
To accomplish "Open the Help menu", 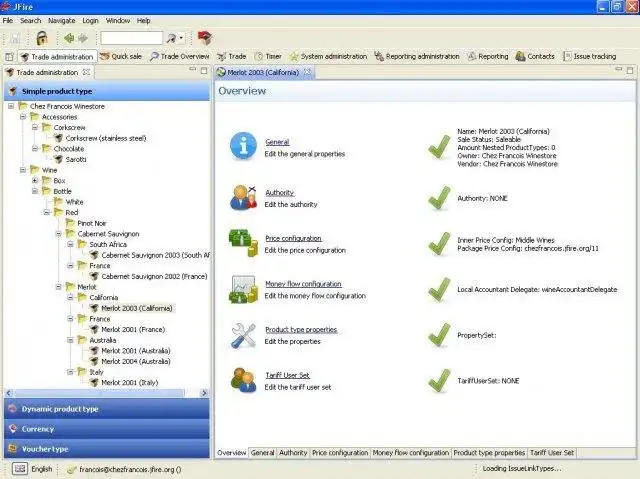I will click(143, 20).
